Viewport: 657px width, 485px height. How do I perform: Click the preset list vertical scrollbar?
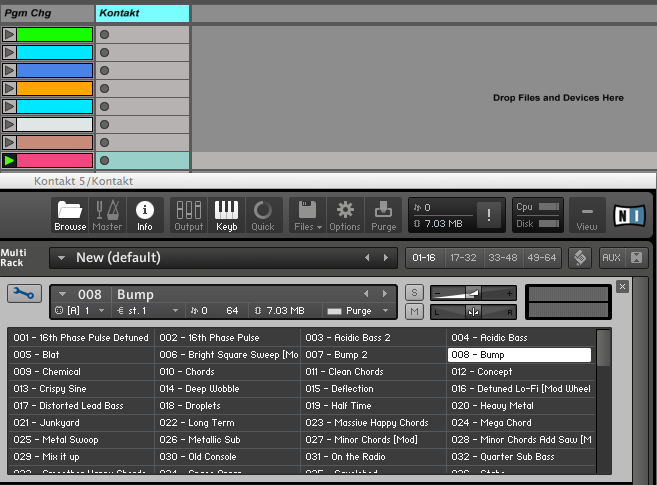pyautogui.click(x=603, y=350)
